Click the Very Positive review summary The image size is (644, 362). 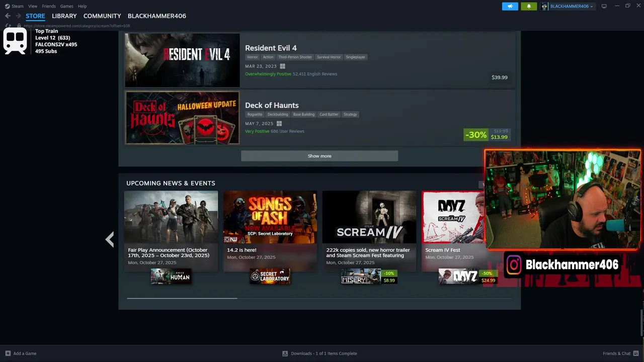[257, 131]
